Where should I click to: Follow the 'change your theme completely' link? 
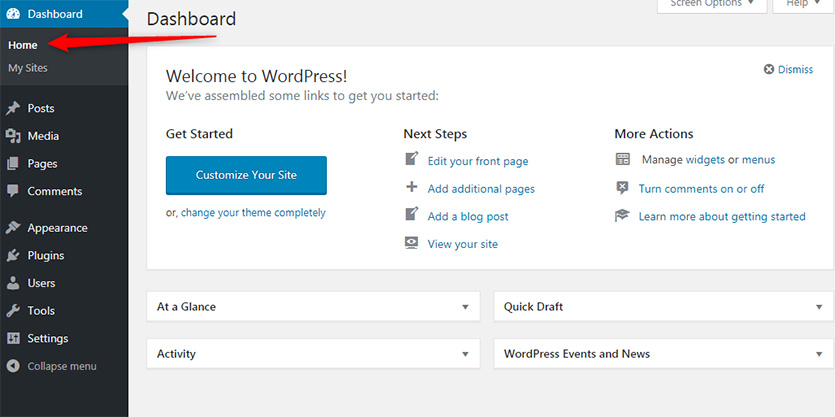[x=253, y=213]
